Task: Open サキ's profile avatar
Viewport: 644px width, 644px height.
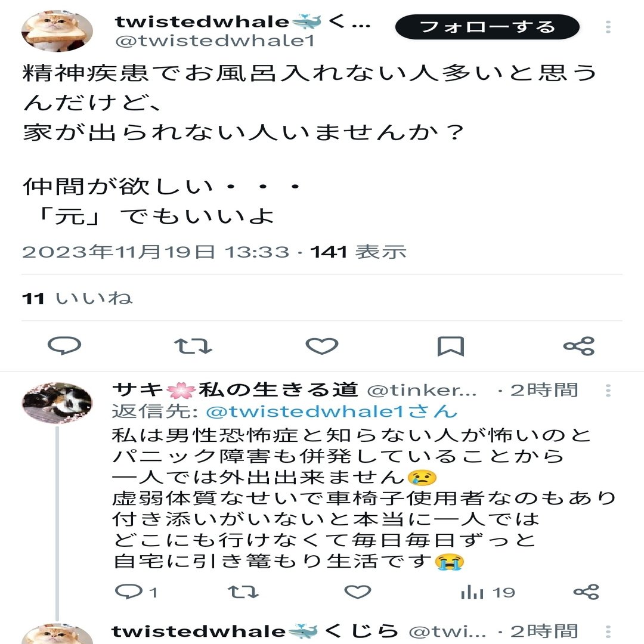Action: click(x=57, y=402)
